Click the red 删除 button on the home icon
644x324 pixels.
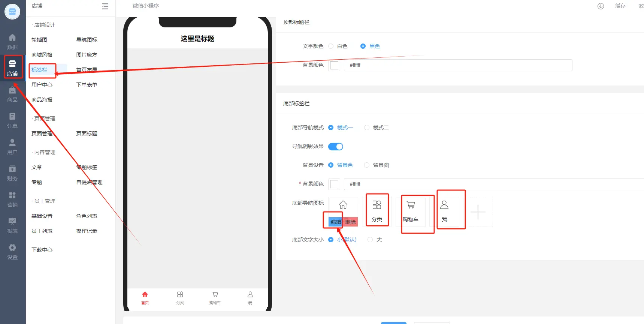point(350,222)
